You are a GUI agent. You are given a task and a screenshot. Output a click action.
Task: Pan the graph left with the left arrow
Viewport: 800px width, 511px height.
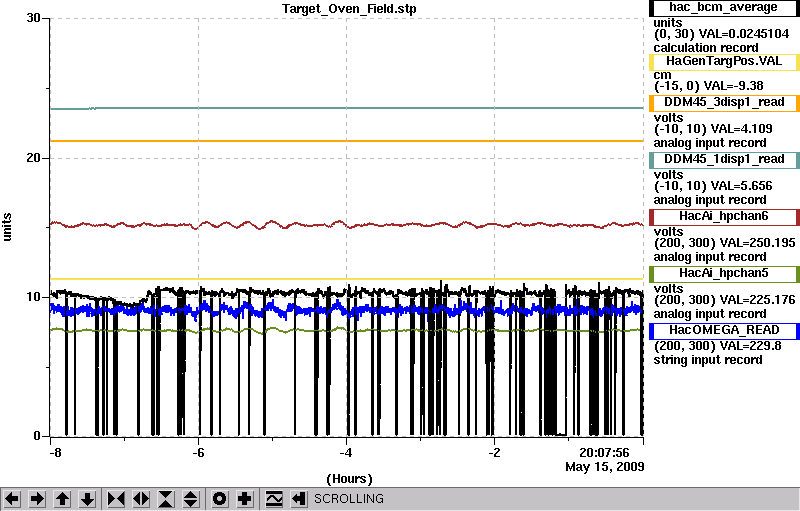[12, 499]
